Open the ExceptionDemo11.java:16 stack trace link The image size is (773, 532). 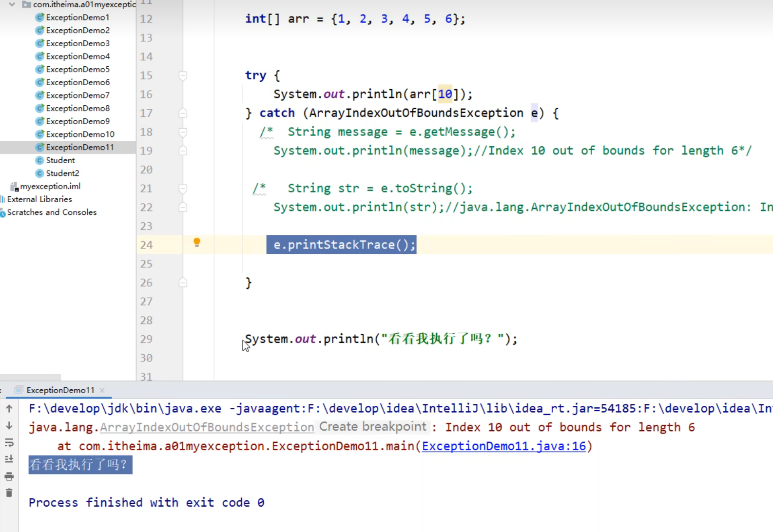coord(503,446)
